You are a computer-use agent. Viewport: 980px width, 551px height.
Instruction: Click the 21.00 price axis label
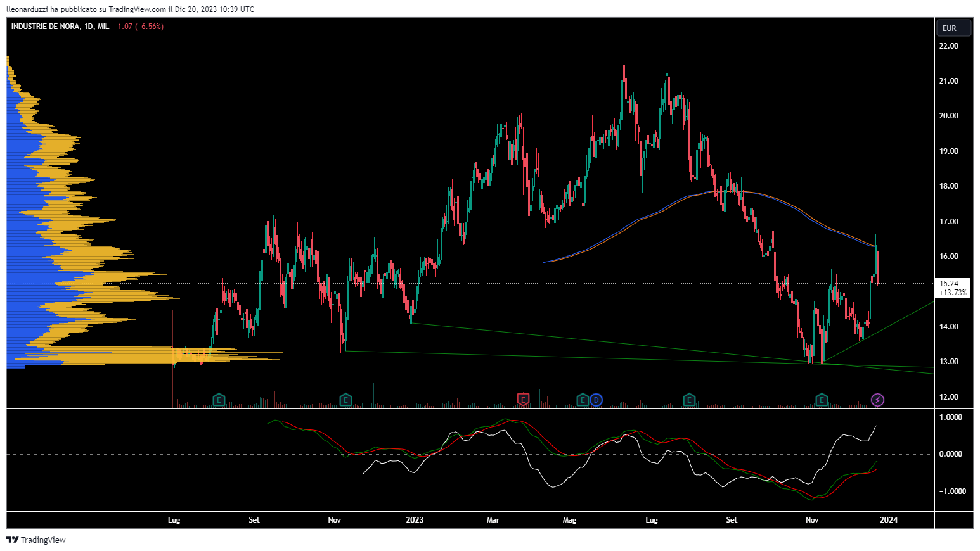pos(949,81)
